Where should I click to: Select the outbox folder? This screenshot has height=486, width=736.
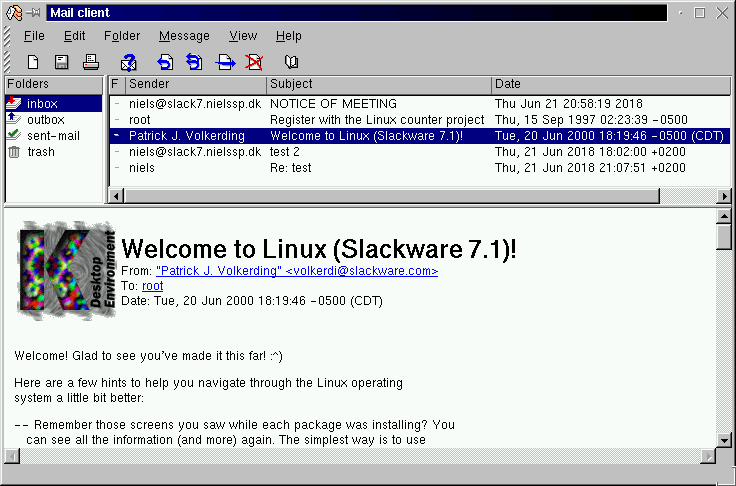click(46, 120)
